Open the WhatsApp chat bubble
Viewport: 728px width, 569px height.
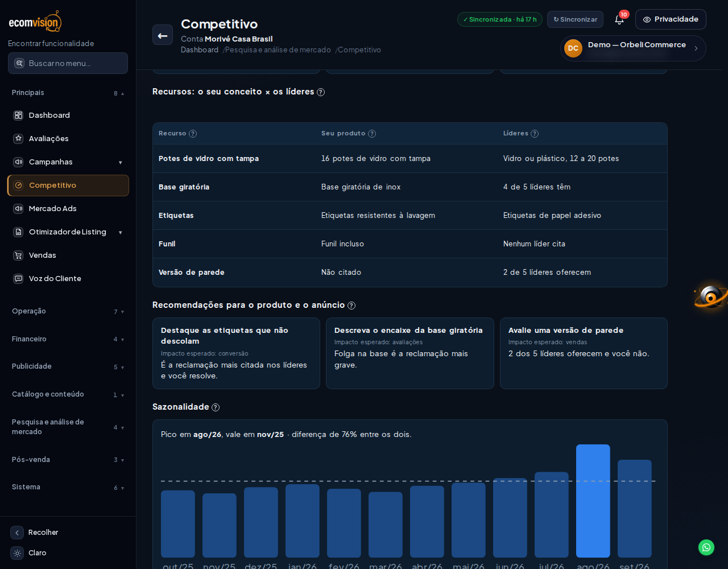tap(706, 547)
